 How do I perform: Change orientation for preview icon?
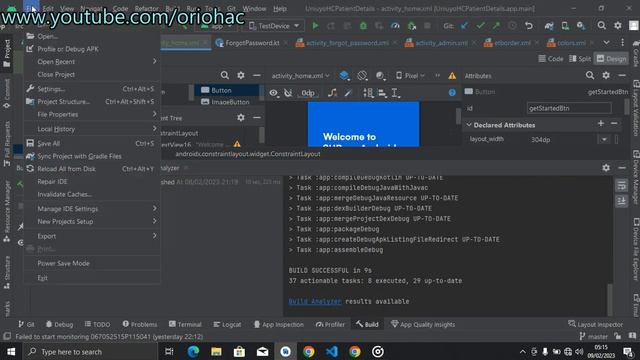[x=362, y=76]
